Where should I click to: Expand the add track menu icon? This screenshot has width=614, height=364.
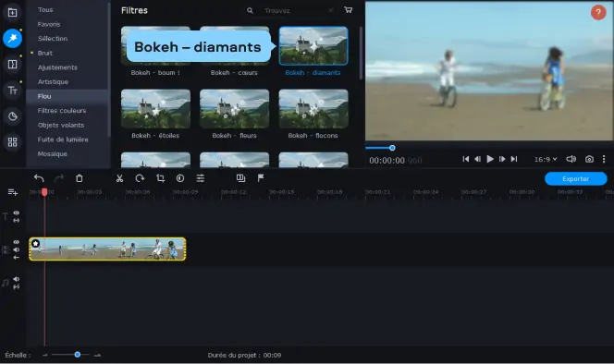[x=13, y=192]
